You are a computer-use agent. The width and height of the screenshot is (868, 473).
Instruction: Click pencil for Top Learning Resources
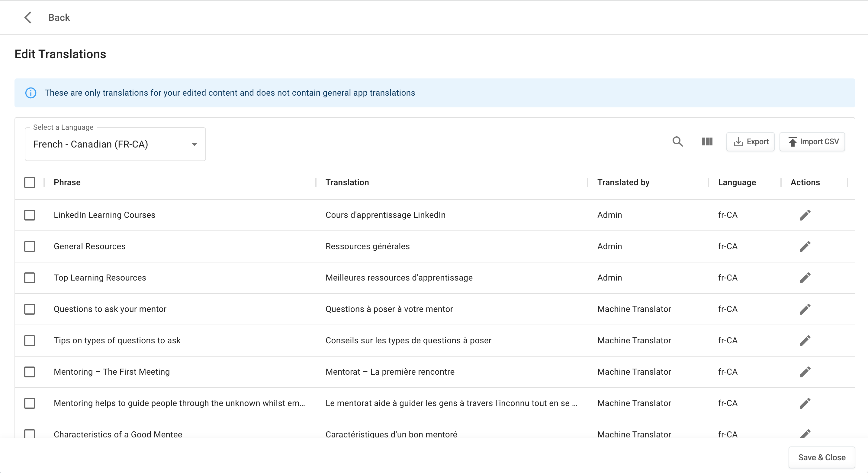[805, 278]
